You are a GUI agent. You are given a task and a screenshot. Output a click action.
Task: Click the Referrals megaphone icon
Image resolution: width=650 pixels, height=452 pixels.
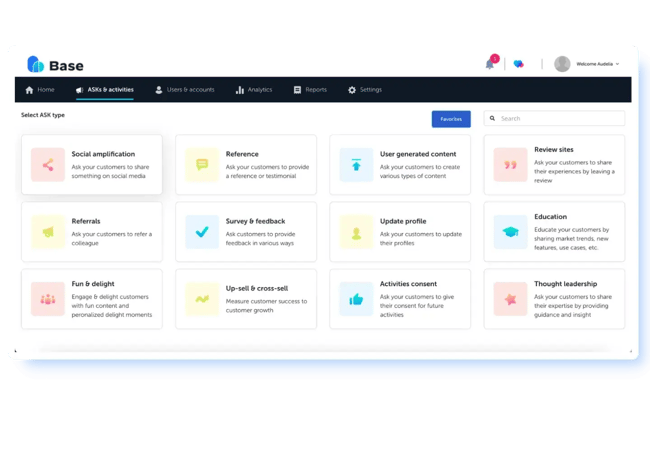(x=48, y=232)
